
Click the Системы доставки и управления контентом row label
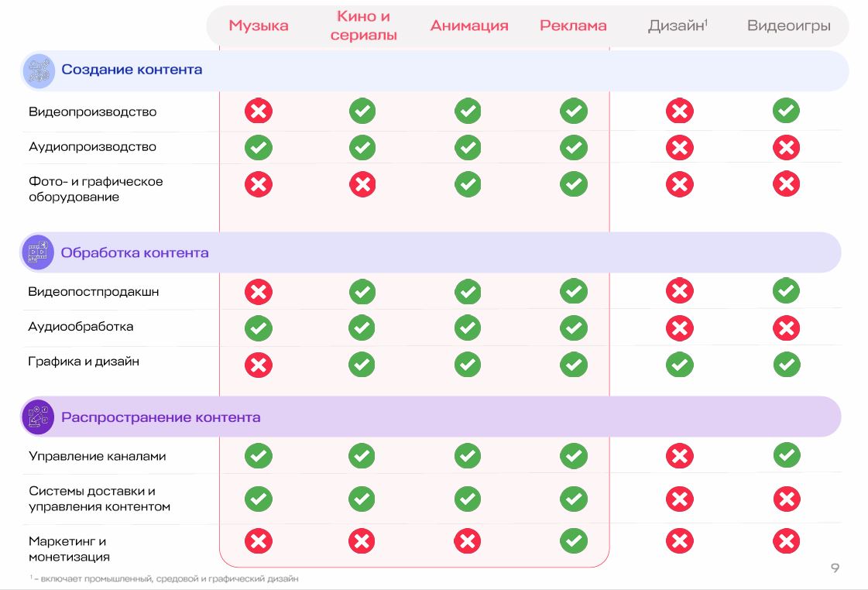[99, 499]
